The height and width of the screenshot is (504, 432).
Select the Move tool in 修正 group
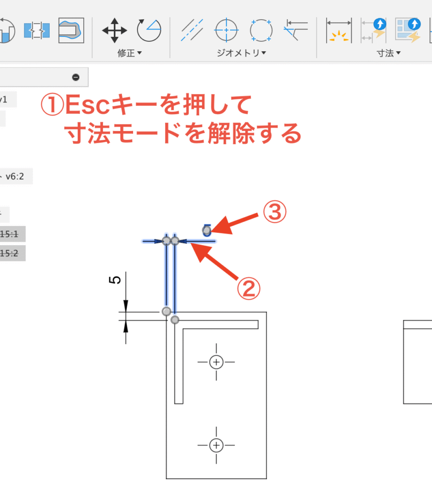(x=113, y=30)
